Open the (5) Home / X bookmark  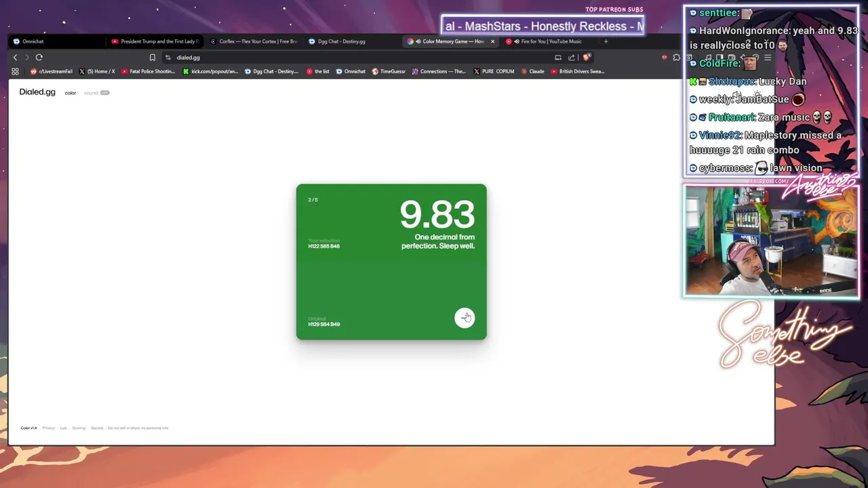[x=97, y=71]
